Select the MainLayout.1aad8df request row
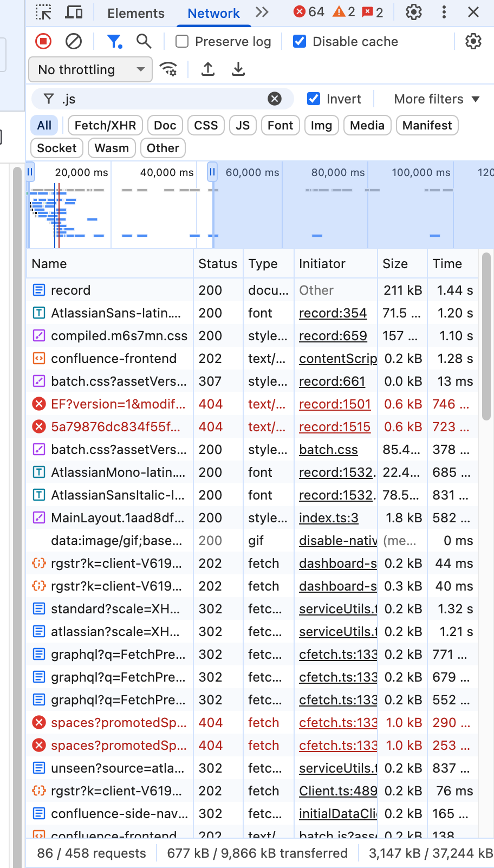494x868 pixels. [252, 518]
